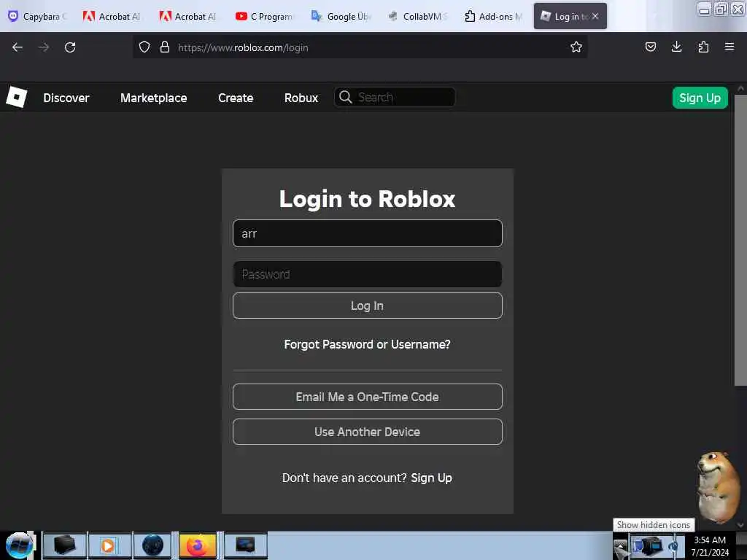This screenshot has width=747, height=560.
Task: Switch to the first Acrobat AI tab
Action: (x=112, y=16)
